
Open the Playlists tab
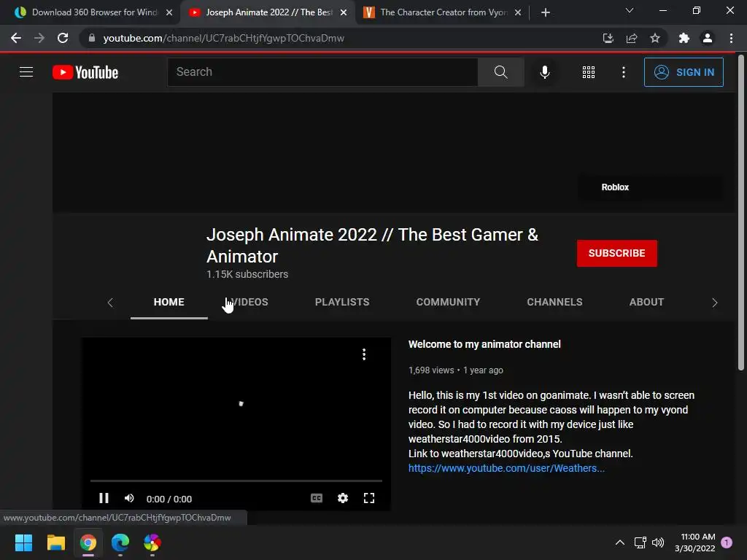click(x=342, y=302)
